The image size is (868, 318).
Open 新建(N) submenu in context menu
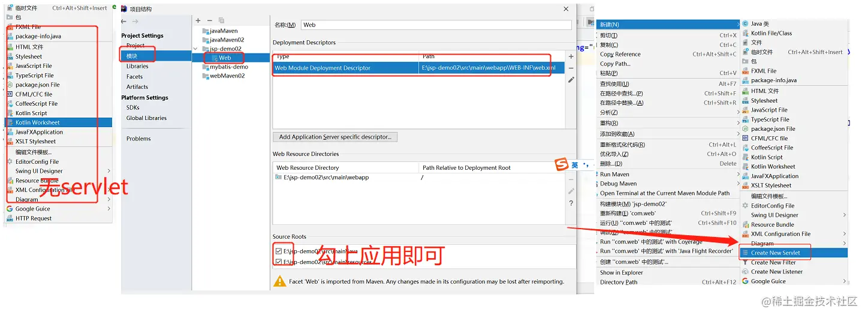pos(668,24)
